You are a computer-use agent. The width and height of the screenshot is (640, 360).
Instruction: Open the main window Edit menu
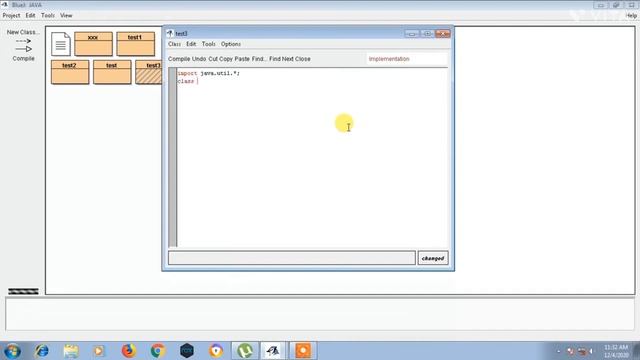30,16
